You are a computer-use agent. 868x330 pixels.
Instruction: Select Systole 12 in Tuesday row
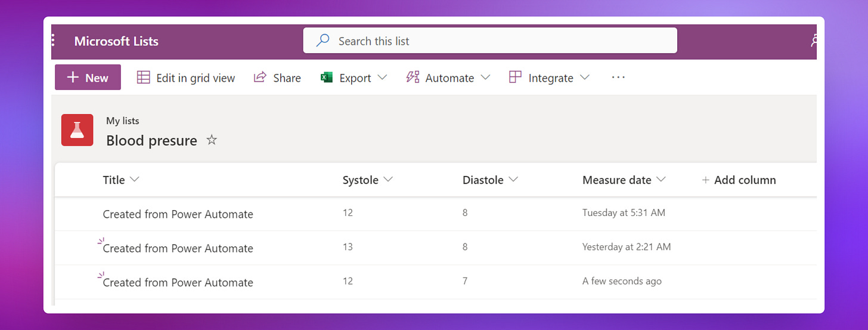tap(348, 213)
